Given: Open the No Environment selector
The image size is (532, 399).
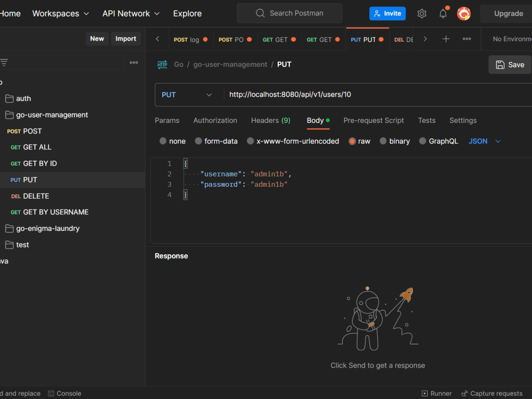Looking at the screenshot, I should (512, 39).
